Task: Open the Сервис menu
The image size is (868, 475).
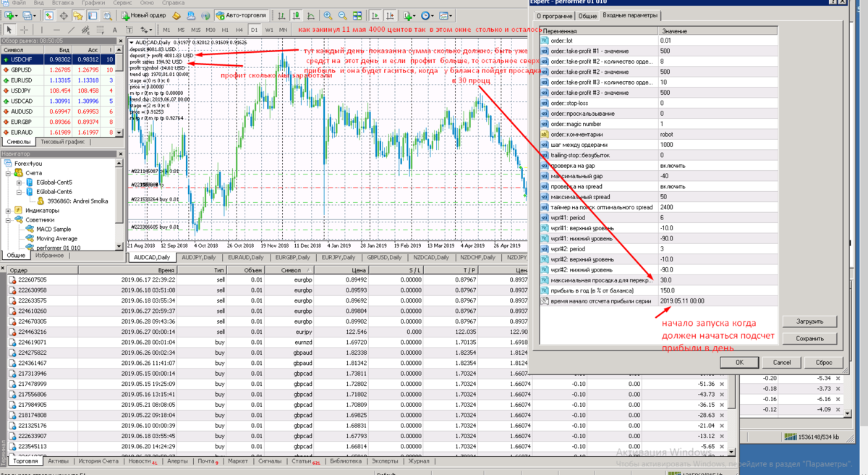Action: [x=122, y=3]
